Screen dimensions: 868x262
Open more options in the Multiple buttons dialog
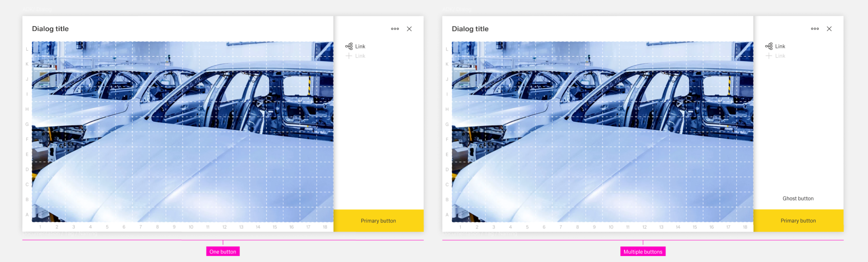[814, 29]
